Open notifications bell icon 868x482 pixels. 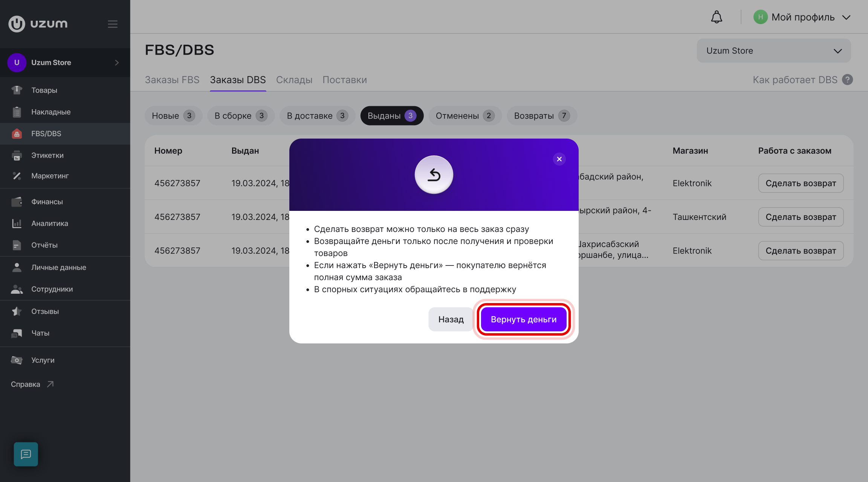[x=717, y=17]
